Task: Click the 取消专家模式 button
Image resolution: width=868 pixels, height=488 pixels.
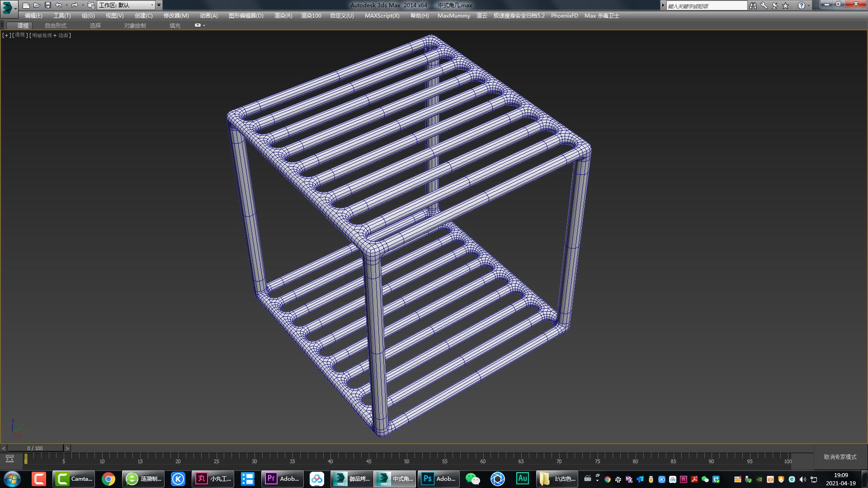Action: pos(840,457)
